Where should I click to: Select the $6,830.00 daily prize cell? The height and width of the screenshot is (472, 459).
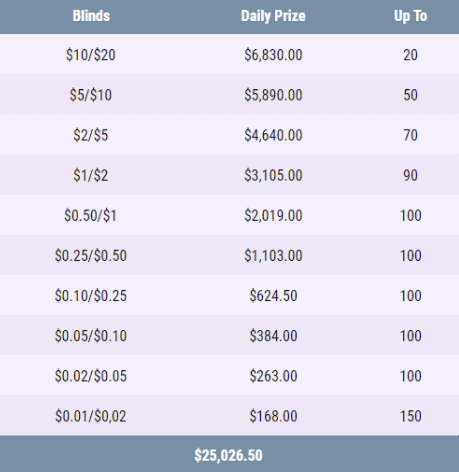(273, 55)
